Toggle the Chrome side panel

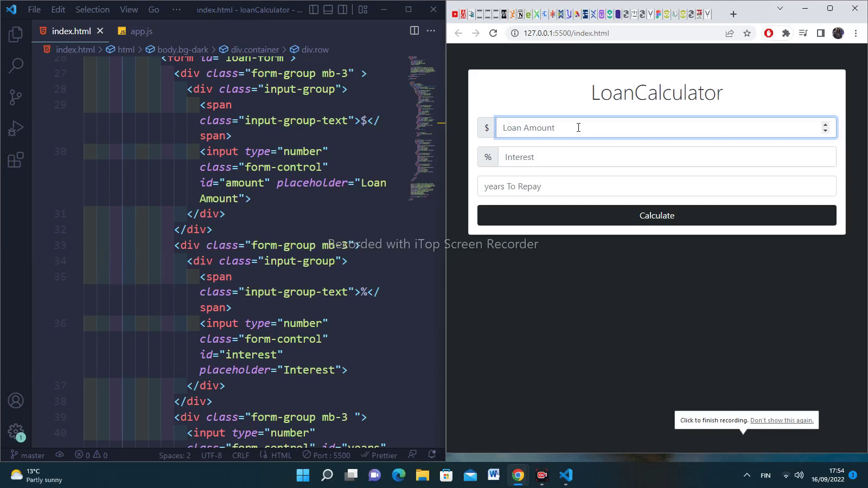pyautogui.click(x=821, y=33)
